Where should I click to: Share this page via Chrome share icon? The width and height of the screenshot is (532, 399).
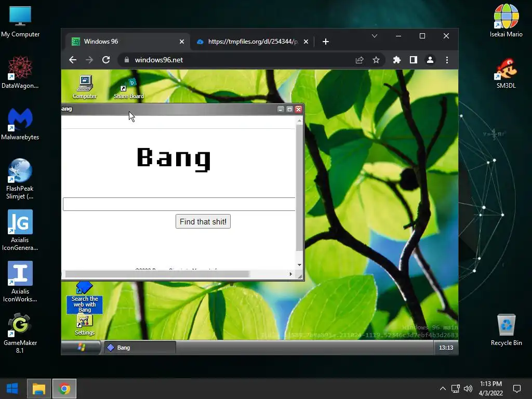360,60
